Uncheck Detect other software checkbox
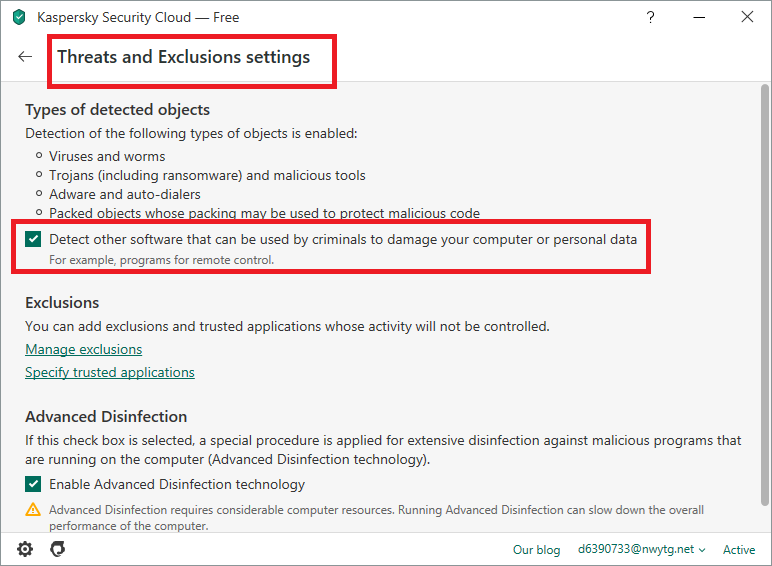772x566 pixels. (x=34, y=240)
